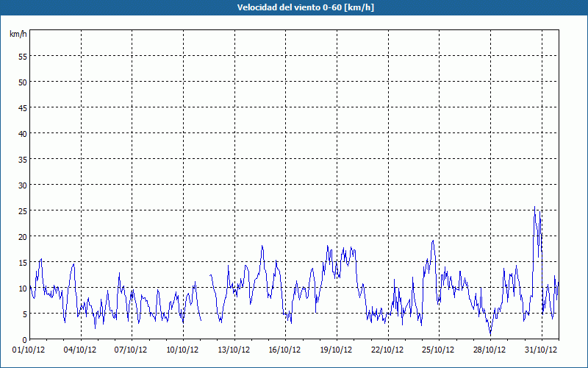Image resolution: width=588 pixels, height=368 pixels.
Task: Click the date label '07/10/12'
Action: click(x=131, y=350)
